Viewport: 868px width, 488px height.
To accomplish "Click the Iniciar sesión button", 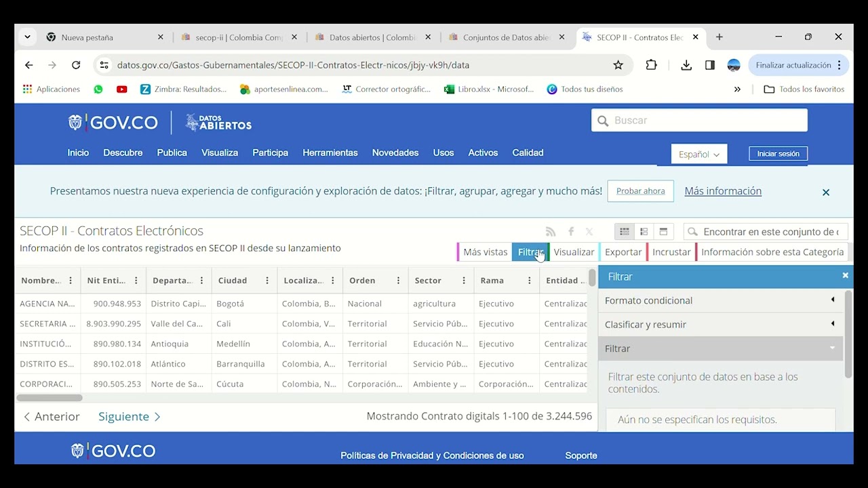I will [x=778, y=154].
